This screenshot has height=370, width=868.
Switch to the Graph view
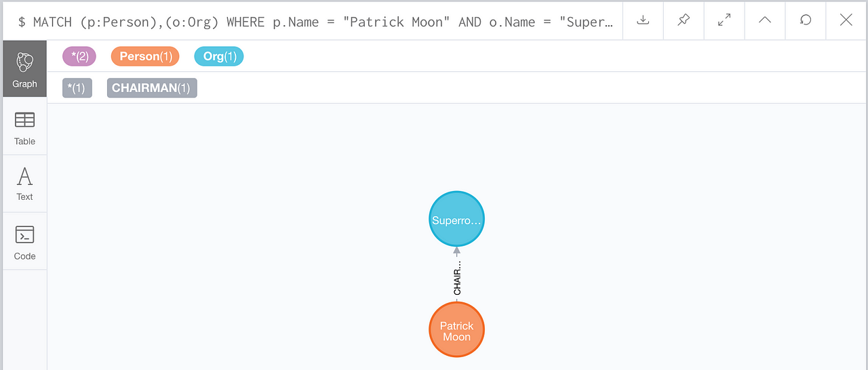click(24, 68)
